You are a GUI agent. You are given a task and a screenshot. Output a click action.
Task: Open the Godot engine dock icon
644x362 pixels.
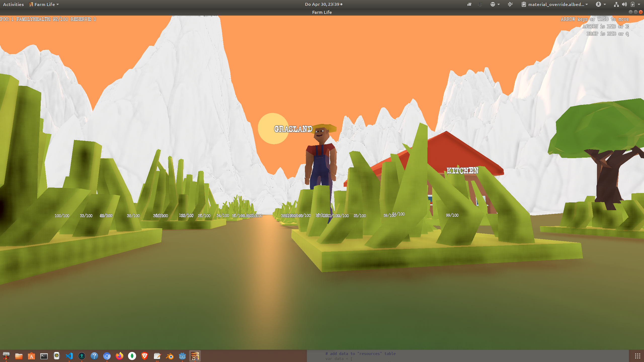pos(182,356)
